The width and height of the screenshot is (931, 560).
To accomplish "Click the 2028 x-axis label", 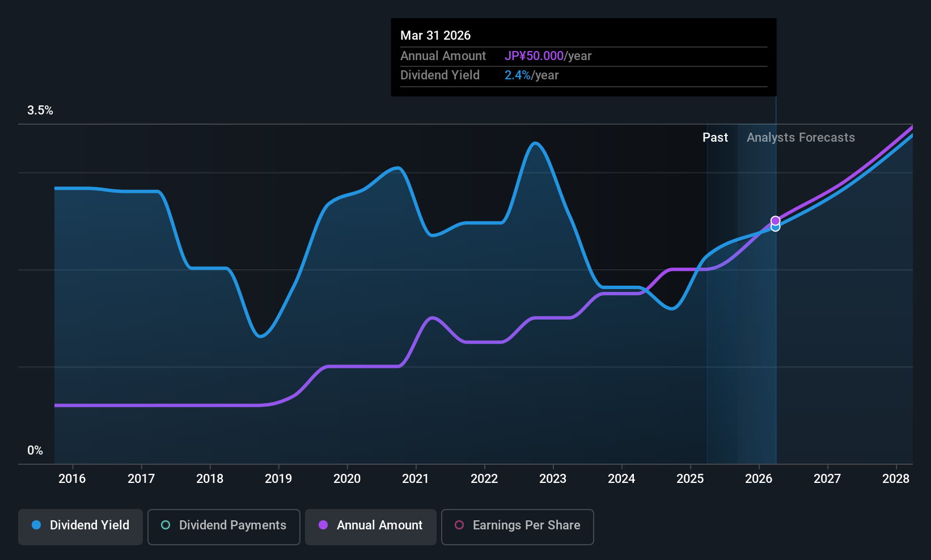I will tap(896, 479).
